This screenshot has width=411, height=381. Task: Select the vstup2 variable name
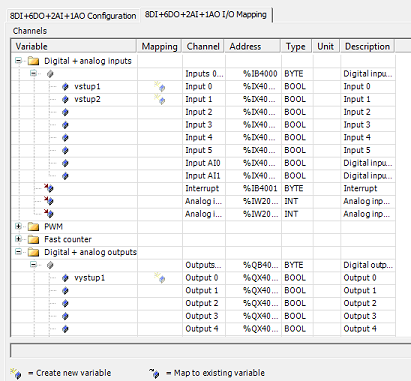coord(87,99)
